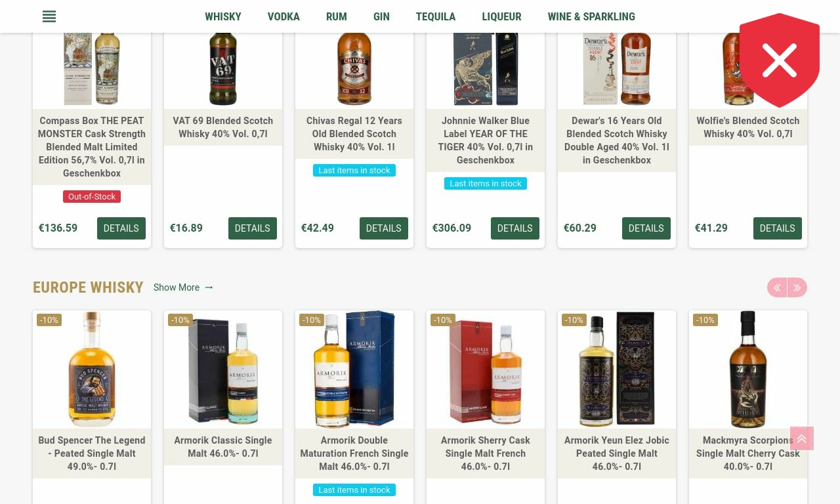Click the Armorik Classic Single Malt bottle image
This screenshot has width=840, height=504.
tap(223, 369)
